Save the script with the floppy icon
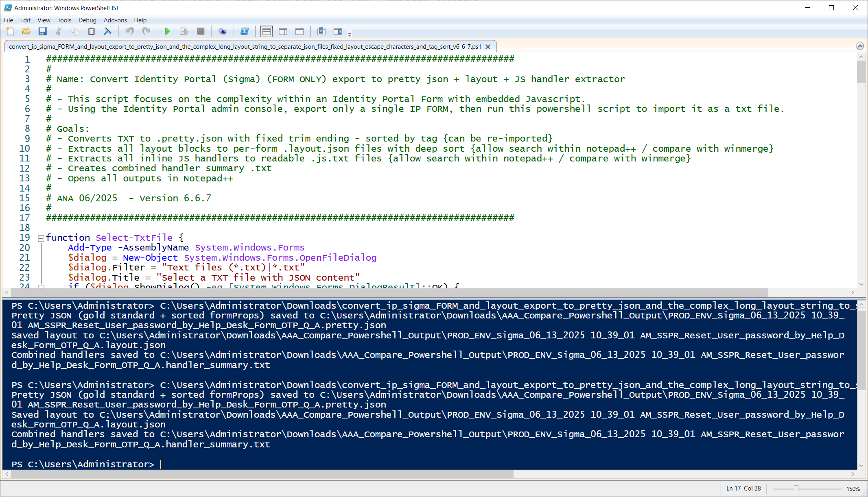This screenshot has width=868, height=497. pos(42,31)
